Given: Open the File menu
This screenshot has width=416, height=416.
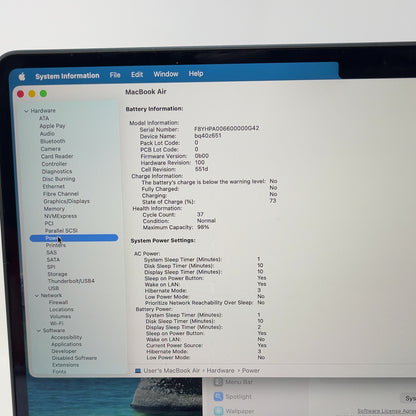Looking at the screenshot, I should tap(115, 75).
